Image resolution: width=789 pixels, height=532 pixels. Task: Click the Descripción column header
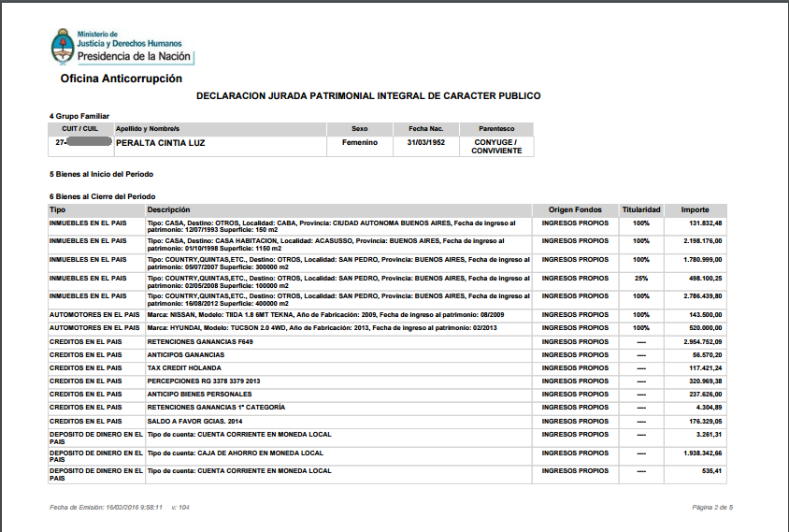169,209
